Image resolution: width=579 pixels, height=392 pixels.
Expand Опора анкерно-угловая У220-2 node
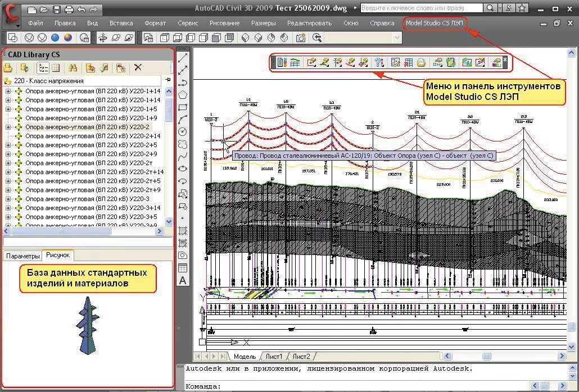point(8,127)
